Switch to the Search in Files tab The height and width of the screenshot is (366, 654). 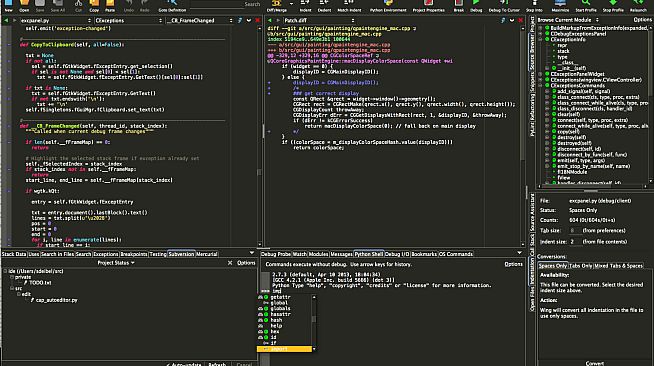tap(57, 254)
